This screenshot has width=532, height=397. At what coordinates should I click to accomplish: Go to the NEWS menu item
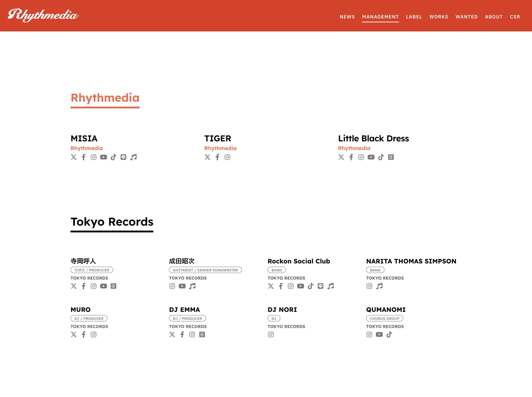click(x=347, y=17)
